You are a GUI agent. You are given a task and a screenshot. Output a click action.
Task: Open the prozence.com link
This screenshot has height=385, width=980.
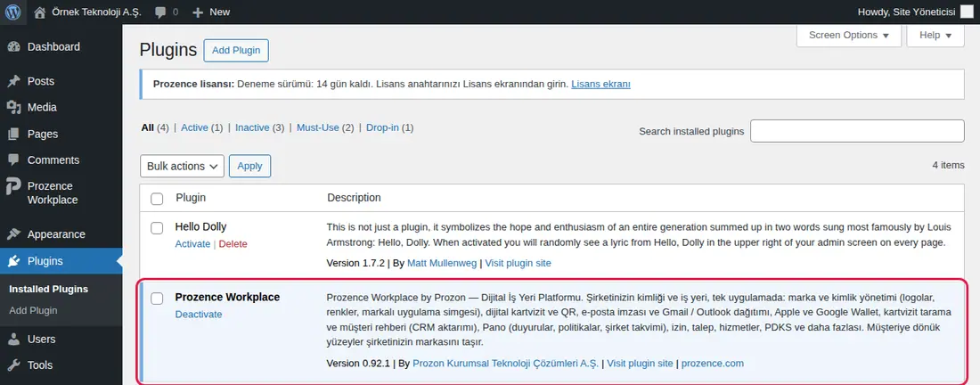tap(713, 363)
